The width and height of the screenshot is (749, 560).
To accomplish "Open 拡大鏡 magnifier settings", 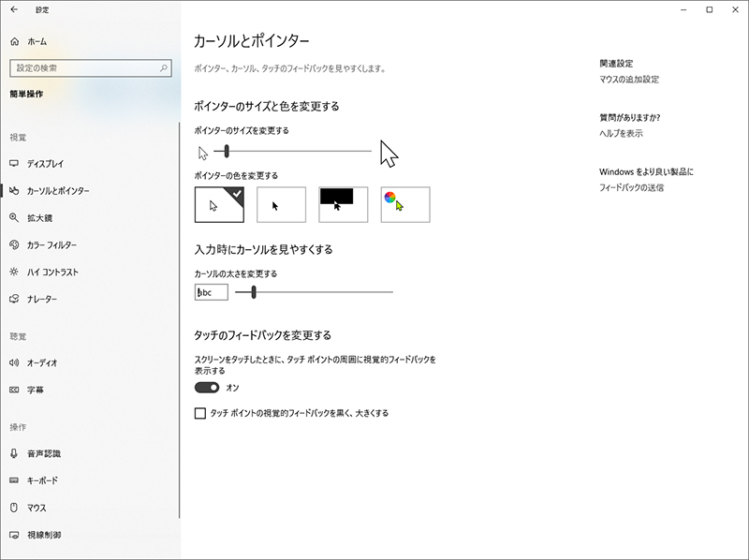I will [39, 218].
